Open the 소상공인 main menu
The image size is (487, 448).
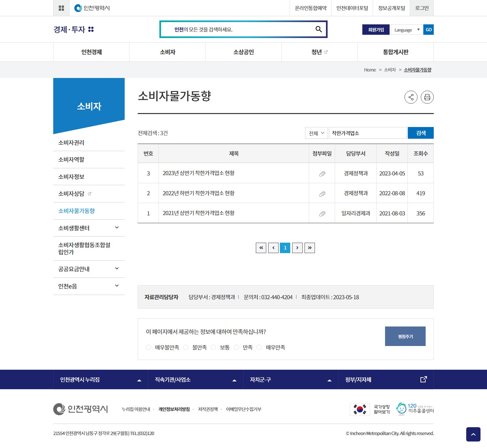click(x=243, y=52)
